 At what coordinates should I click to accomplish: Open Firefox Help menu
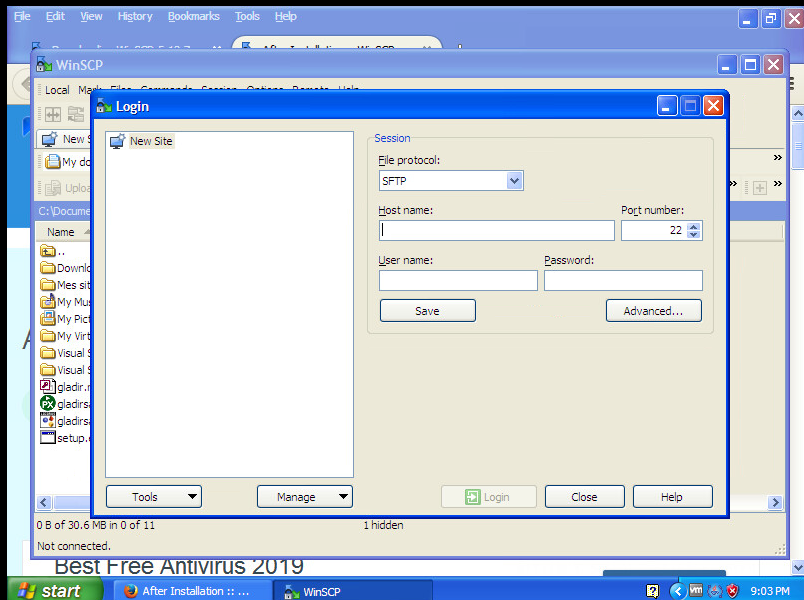coord(286,16)
